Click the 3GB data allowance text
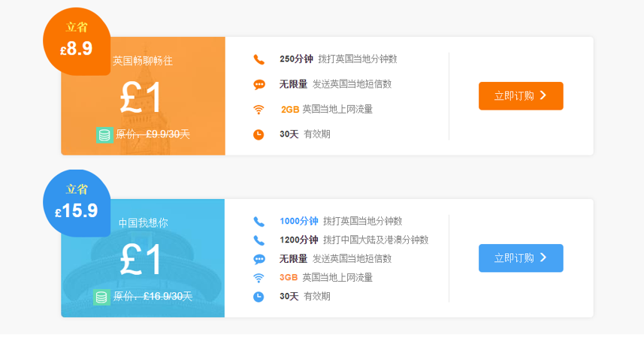The width and height of the screenshot is (644, 347). pos(289,278)
